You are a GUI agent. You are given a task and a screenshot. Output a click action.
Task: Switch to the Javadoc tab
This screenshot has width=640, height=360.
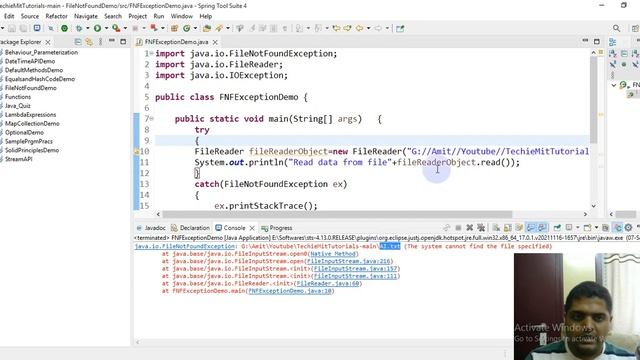[x=151, y=228]
